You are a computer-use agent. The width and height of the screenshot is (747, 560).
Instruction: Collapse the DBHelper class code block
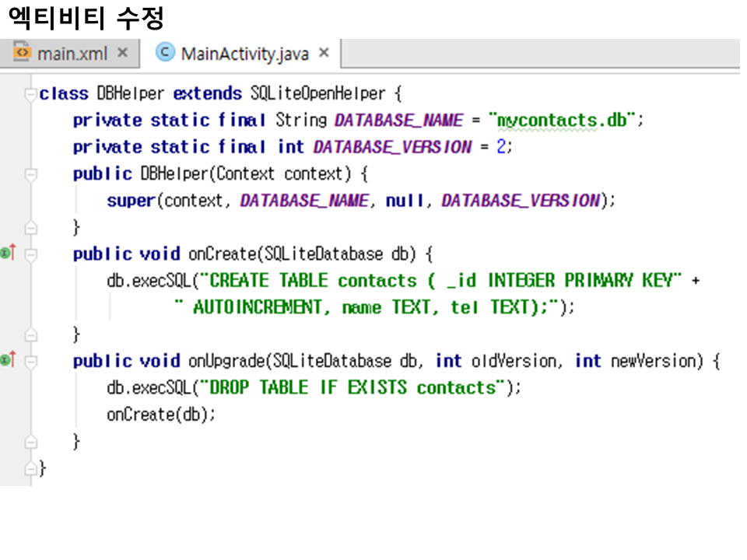point(30,94)
